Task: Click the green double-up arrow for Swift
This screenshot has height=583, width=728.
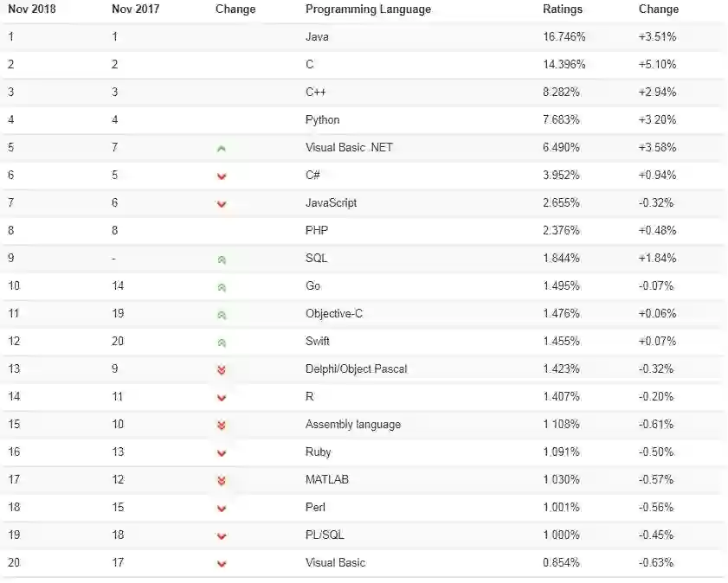Action: click(222, 343)
